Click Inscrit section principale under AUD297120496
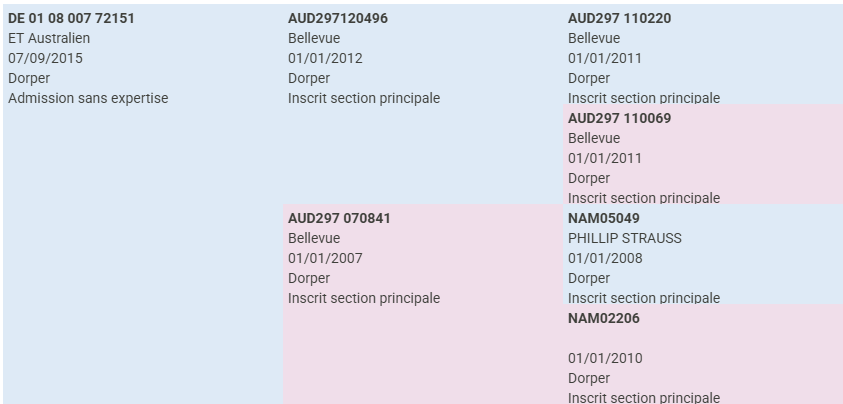Viewport: 843px width, 404px height. (364, 98)
